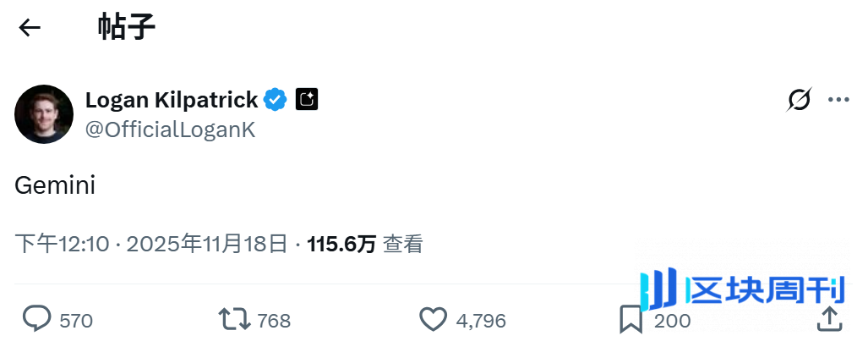Open the Grok slashed-circle icon

point(799,100)
